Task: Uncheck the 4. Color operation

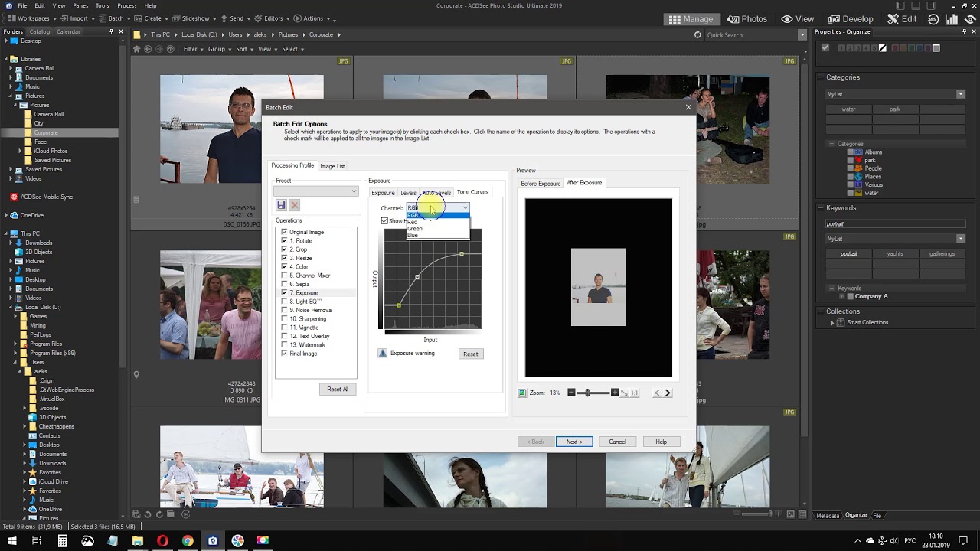Action: click(284, 266)
